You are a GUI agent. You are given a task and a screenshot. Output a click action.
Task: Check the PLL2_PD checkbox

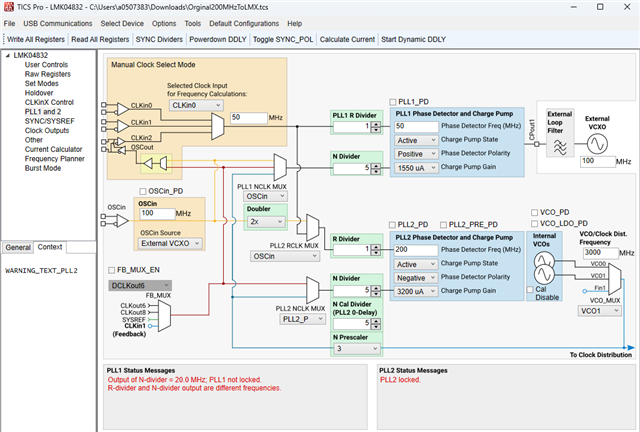point(392,225)
